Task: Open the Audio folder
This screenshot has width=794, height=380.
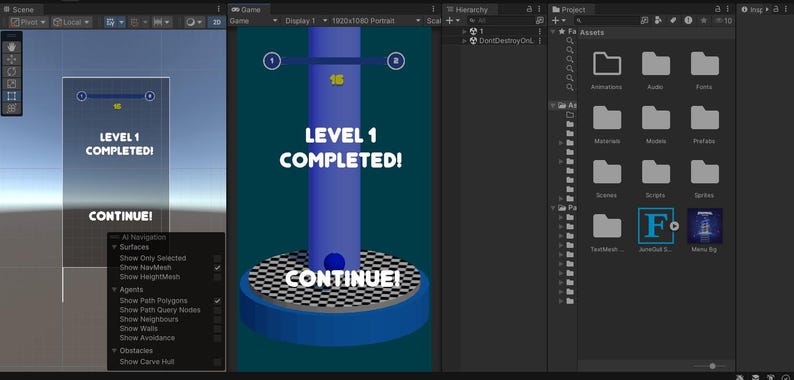Action: [655, 70]
